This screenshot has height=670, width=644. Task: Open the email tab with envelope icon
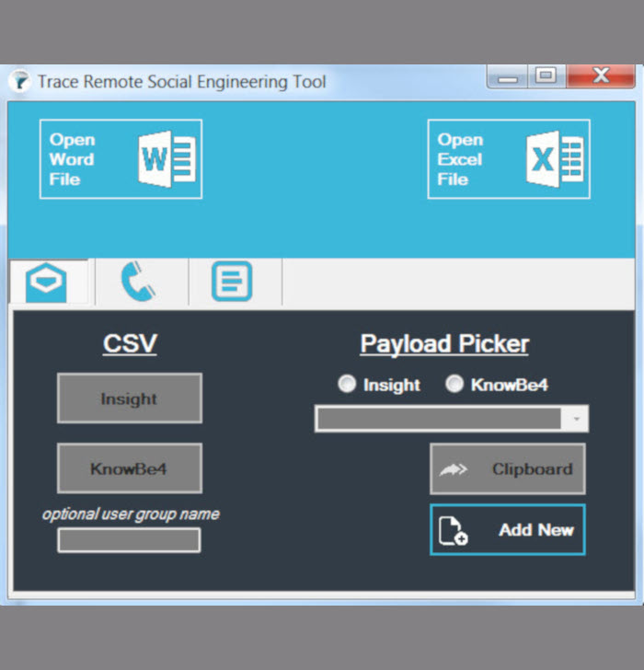coord(48,282)
